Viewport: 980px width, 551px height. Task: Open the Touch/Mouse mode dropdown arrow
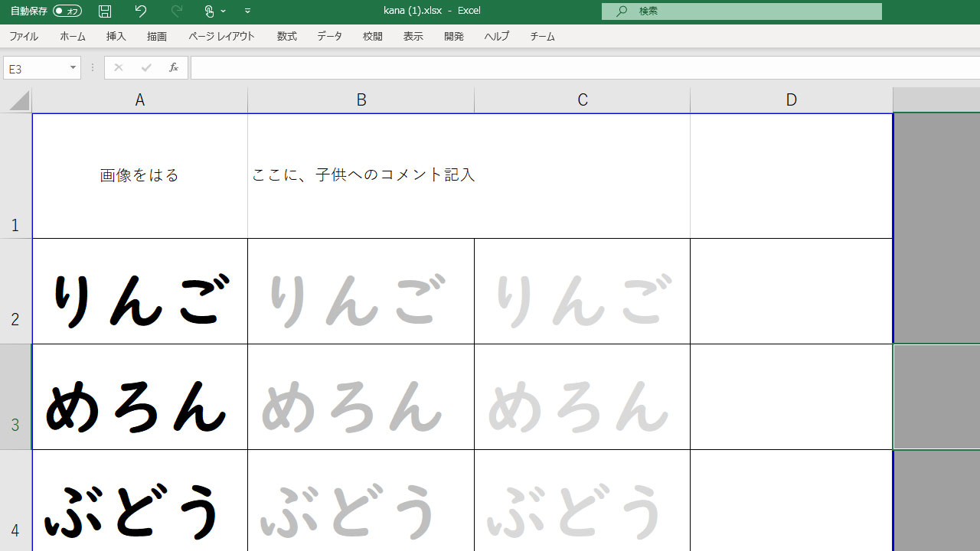224,11
